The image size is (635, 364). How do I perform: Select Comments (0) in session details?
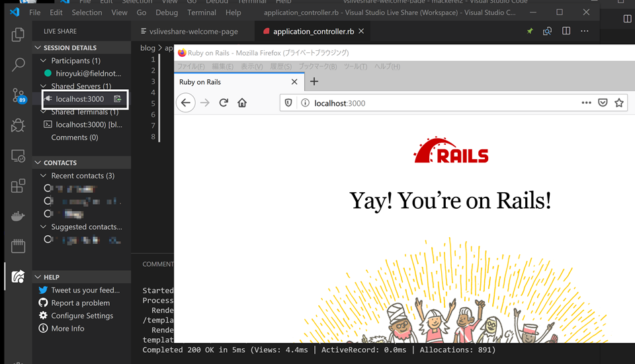75,137
